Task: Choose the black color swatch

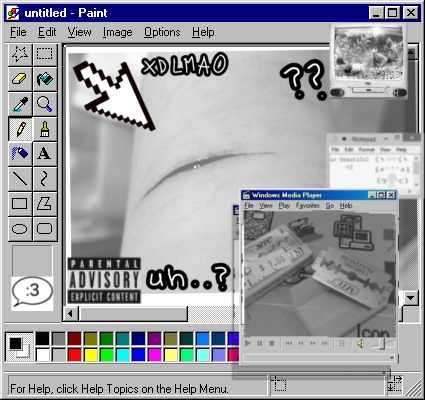Action: (43, 339)
